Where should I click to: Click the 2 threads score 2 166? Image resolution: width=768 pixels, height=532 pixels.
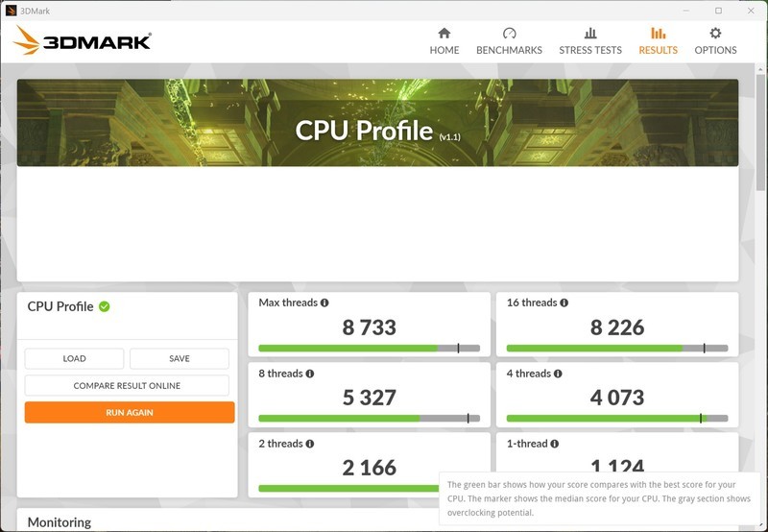pyautogui.click(x=370, y=468)
